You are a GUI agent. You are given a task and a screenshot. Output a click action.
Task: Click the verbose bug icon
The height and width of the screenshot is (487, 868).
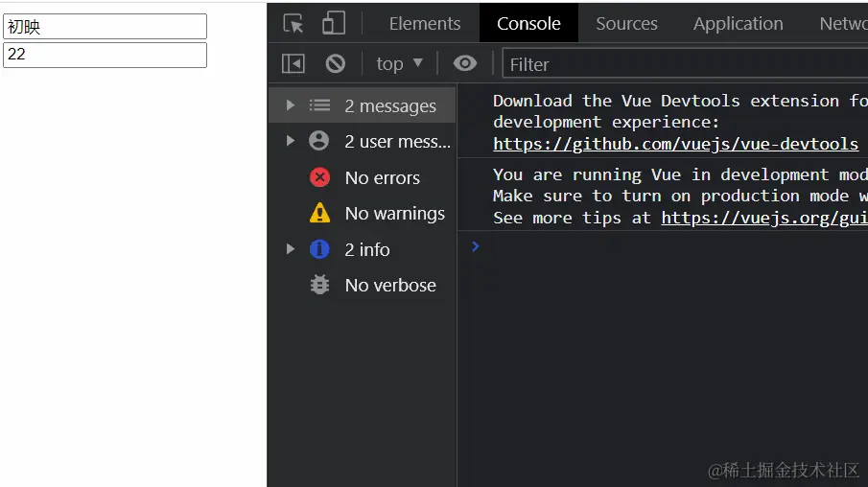pyautogui.click(x=319, y=285)
